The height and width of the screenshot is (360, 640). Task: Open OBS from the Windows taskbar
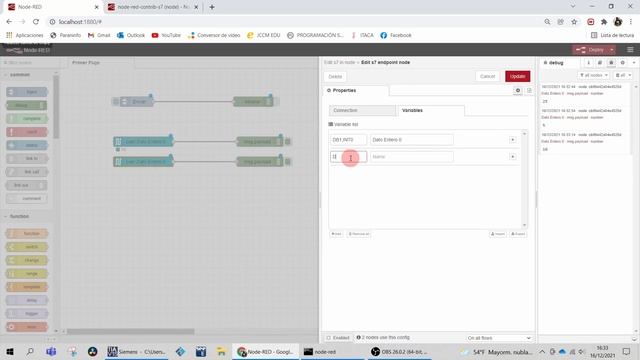pyautogui.click(x=400, y=352)
